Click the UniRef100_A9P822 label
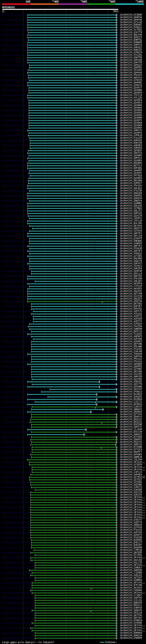 [131, 48]
